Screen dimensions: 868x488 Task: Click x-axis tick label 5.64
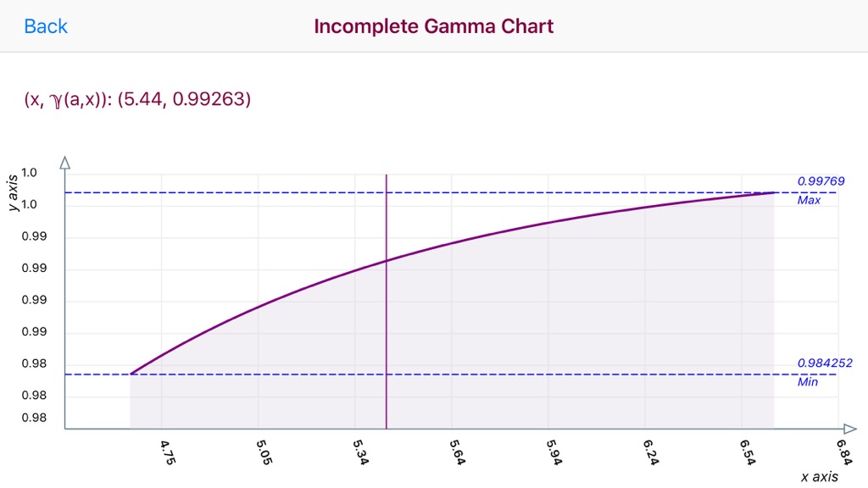457,452
